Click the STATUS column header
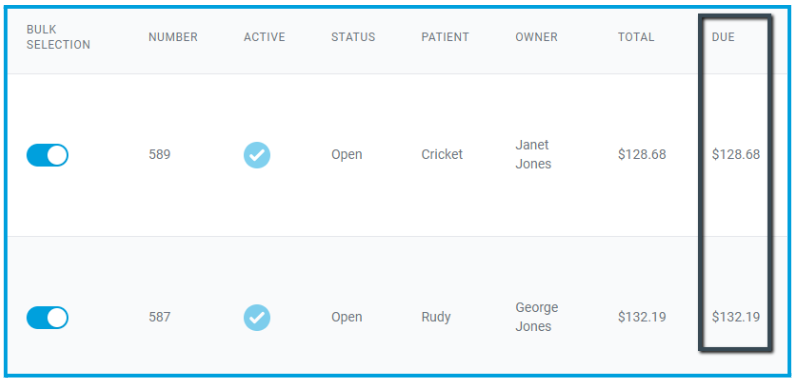 [x=354, y=37]
